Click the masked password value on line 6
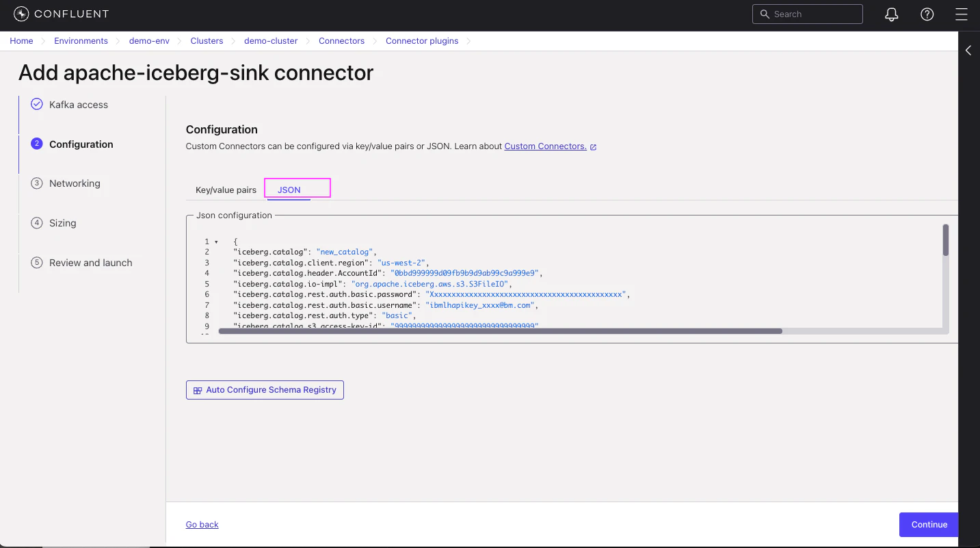980x548 pixels. (525, 295)
